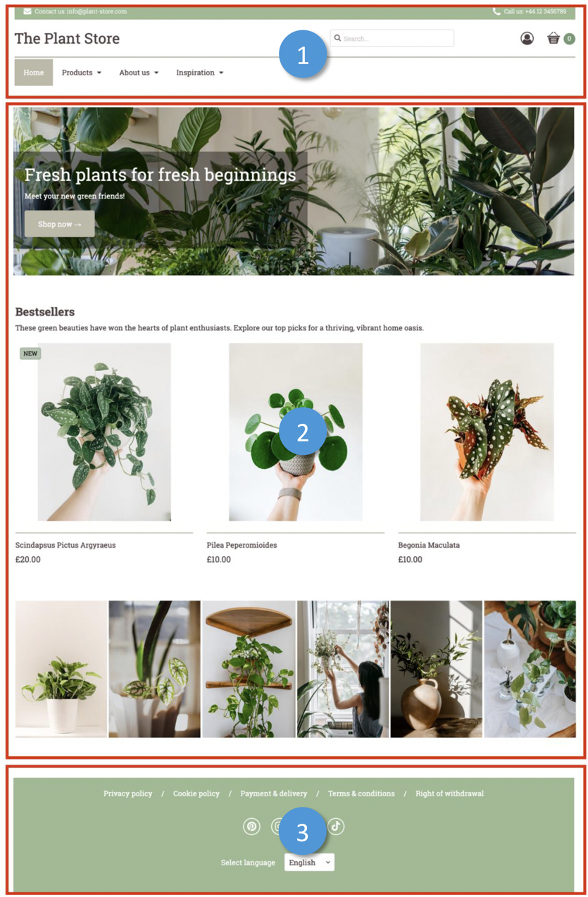Image resolution: width=588 pixels, height=897 pixels.
Task: Click the magnifier icon in search box
Action: click(337, 39)
